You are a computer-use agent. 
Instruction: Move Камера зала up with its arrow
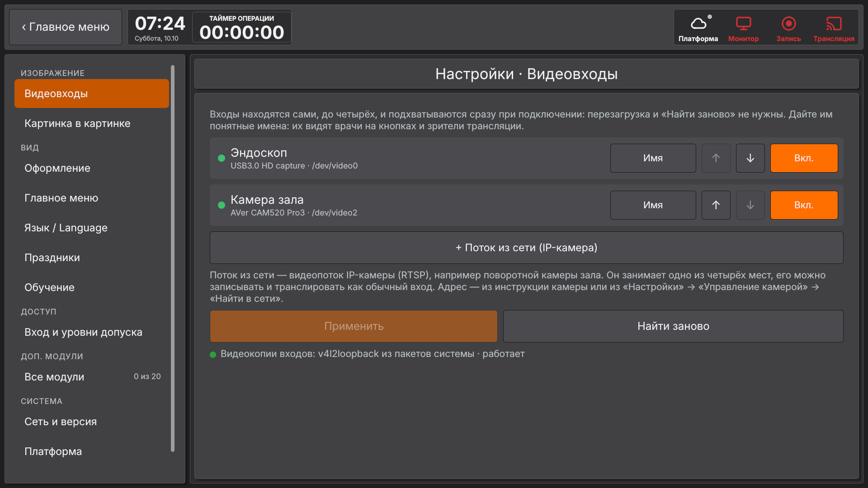(x=716, y=205)
